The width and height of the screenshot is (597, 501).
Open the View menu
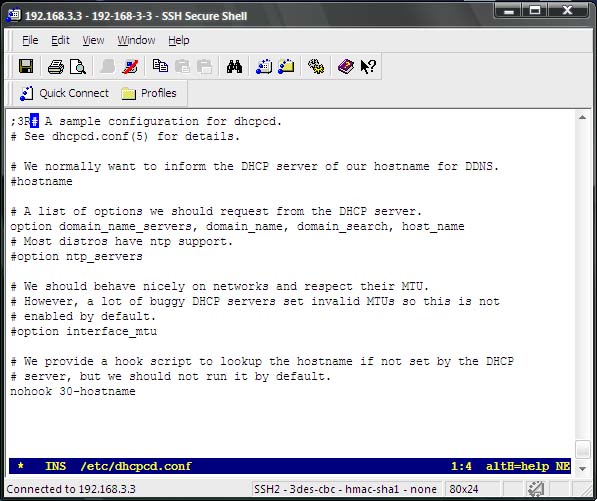[93, 40]
